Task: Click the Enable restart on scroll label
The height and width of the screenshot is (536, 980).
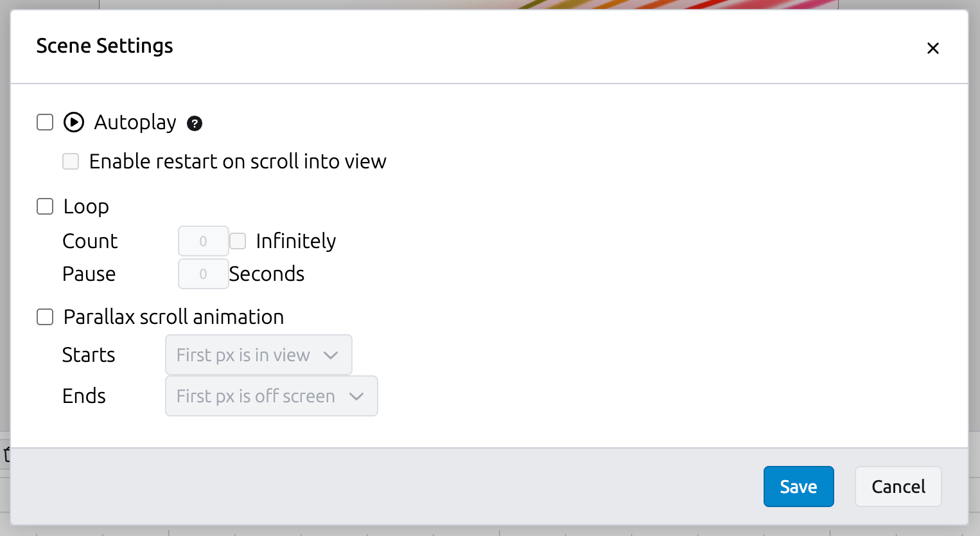Action: (x=238, y=161)
